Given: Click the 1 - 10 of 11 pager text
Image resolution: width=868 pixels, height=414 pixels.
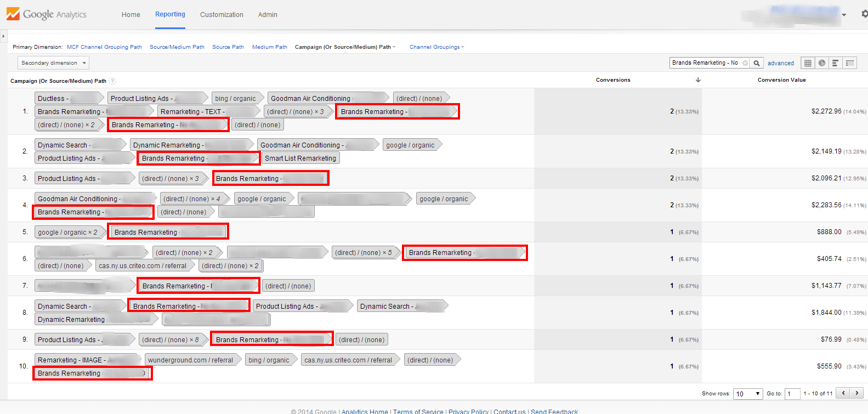Looking at the screenshot, I should [818, 394].
